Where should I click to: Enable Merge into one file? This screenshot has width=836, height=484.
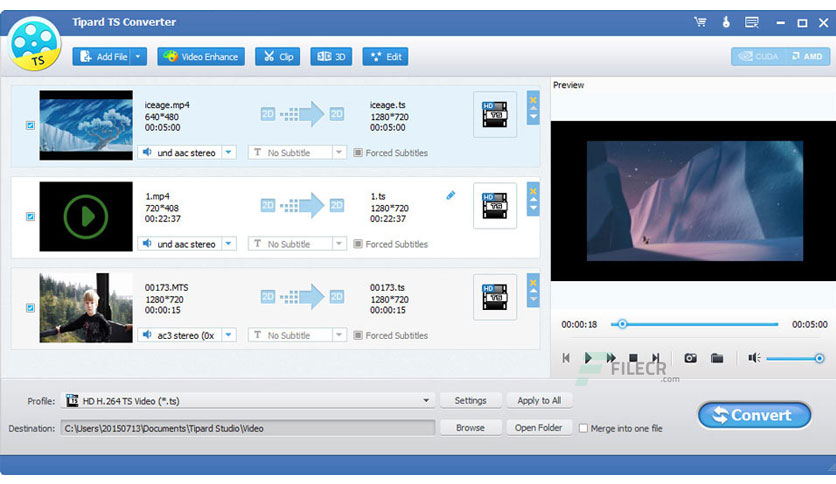pos(583,428)
